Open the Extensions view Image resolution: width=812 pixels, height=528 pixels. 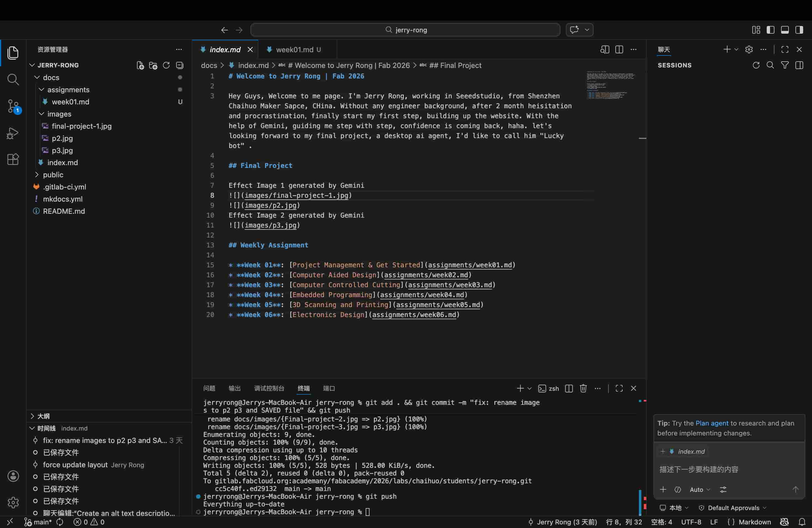click(13, 159)
